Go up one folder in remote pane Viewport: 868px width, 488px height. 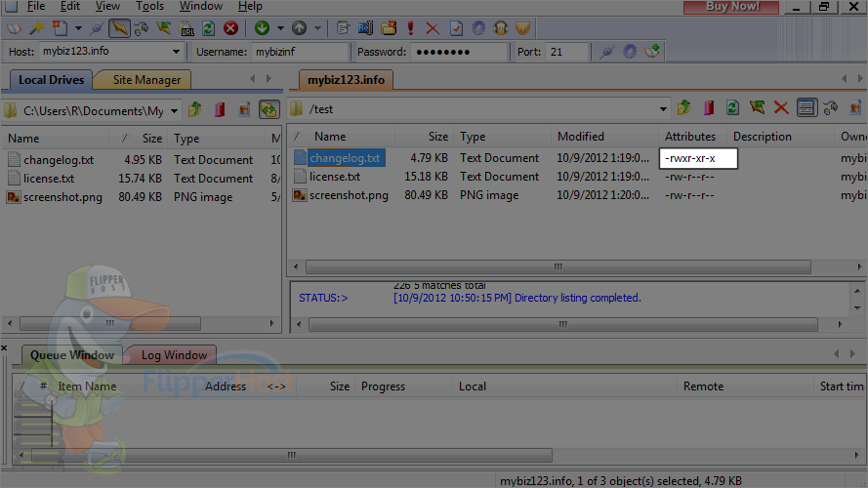[x=684, y=108]
